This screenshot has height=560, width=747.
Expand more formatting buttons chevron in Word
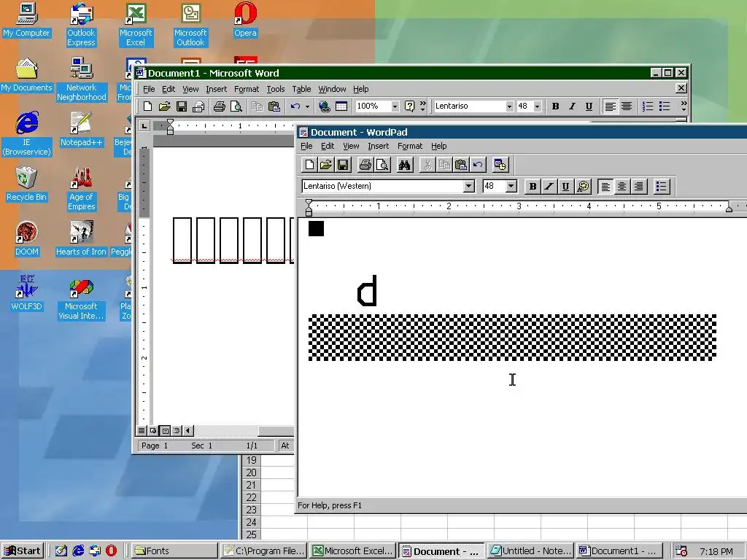[684, 106]
